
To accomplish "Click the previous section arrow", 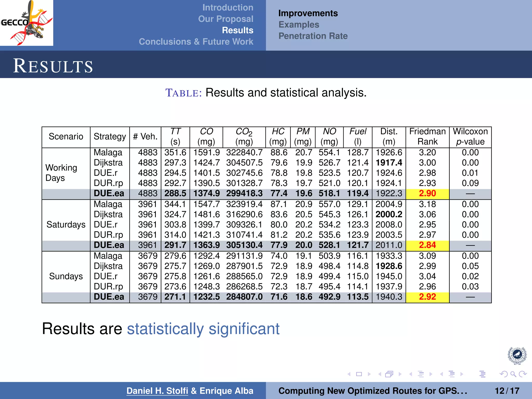I will click(x=442, y=374).
